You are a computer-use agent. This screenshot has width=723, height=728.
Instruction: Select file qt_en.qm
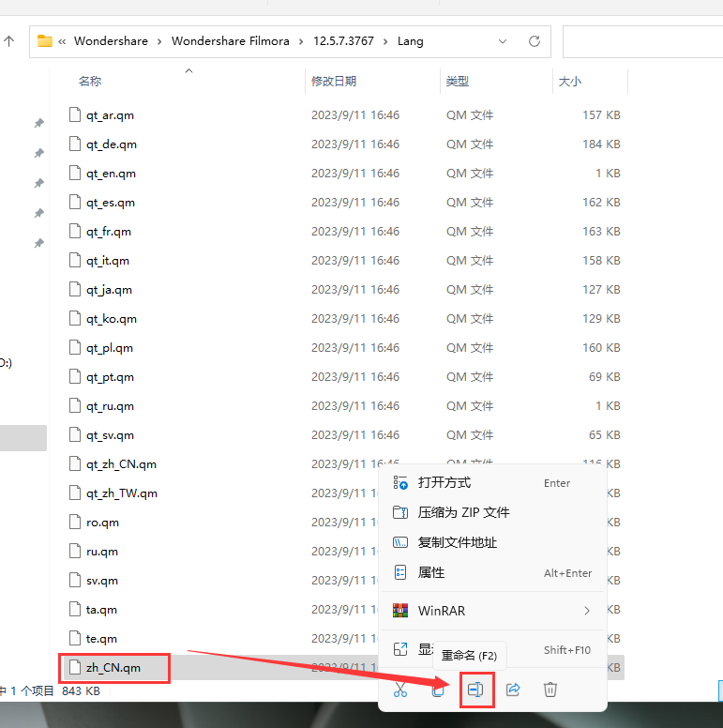[111, 174]
